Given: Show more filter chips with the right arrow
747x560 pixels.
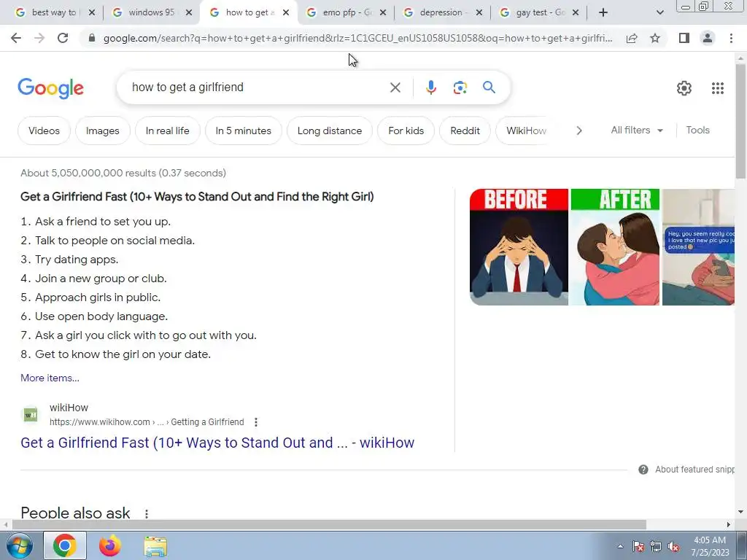Looking at the screenshot, I should (578, 131).
